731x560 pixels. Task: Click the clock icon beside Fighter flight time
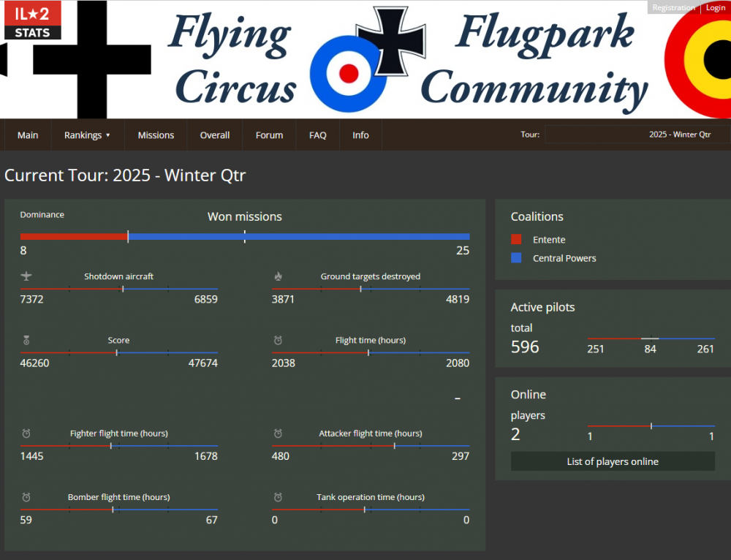pos(26,434)
